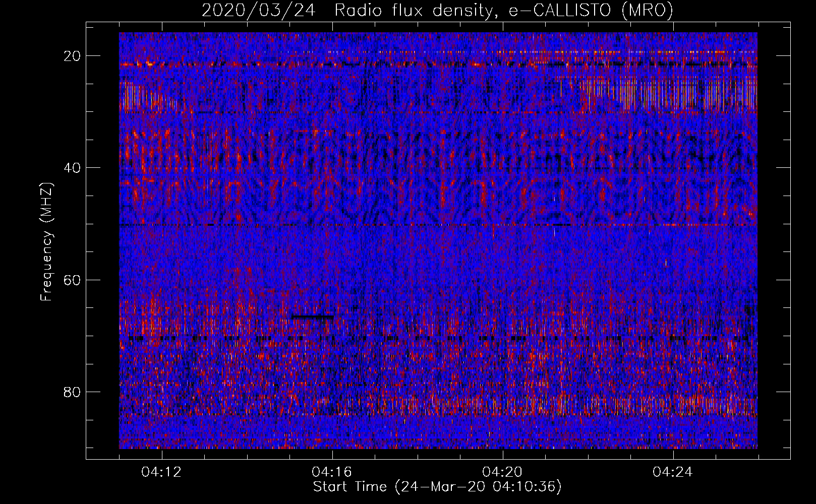
Task: Click the 'Start Time (24-Mar-20 04:10:36)' label
Action: click(x=437, y=487)
